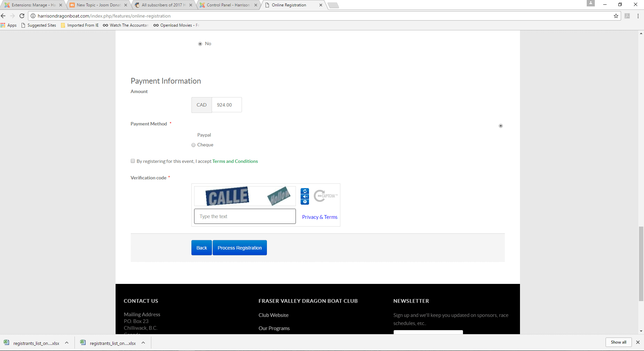Click the Process Registration button
Screen dimensions: 644x351
[240, 248]
